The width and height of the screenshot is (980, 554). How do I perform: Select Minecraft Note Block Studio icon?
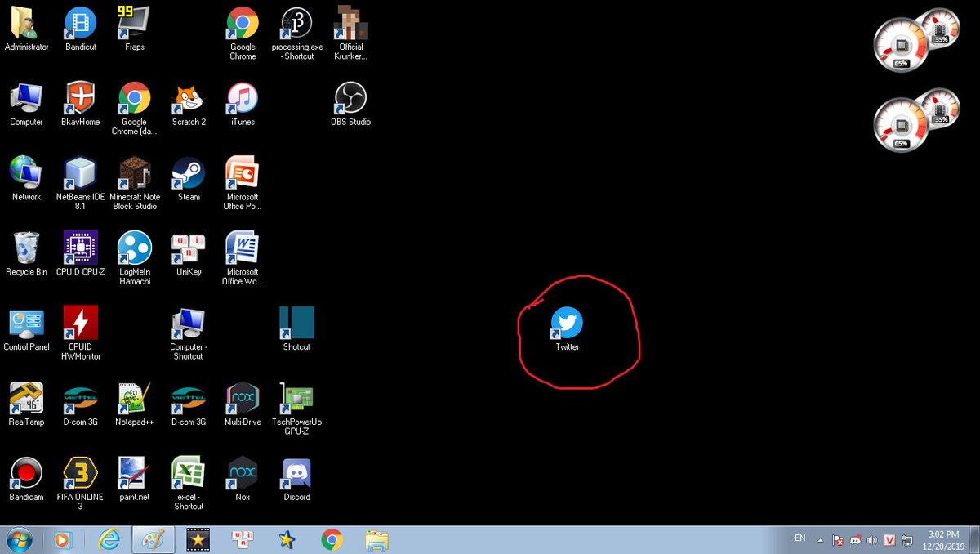[135, 183]
